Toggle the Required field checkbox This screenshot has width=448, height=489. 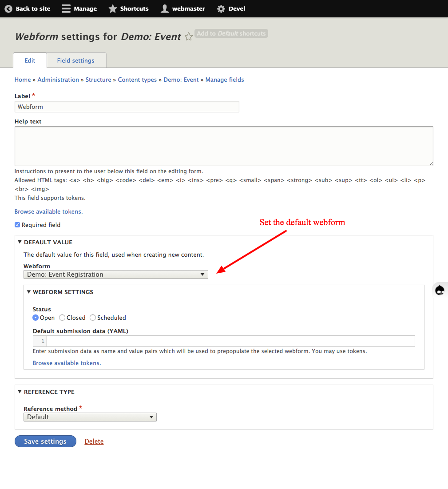click(x=17, y=225)
